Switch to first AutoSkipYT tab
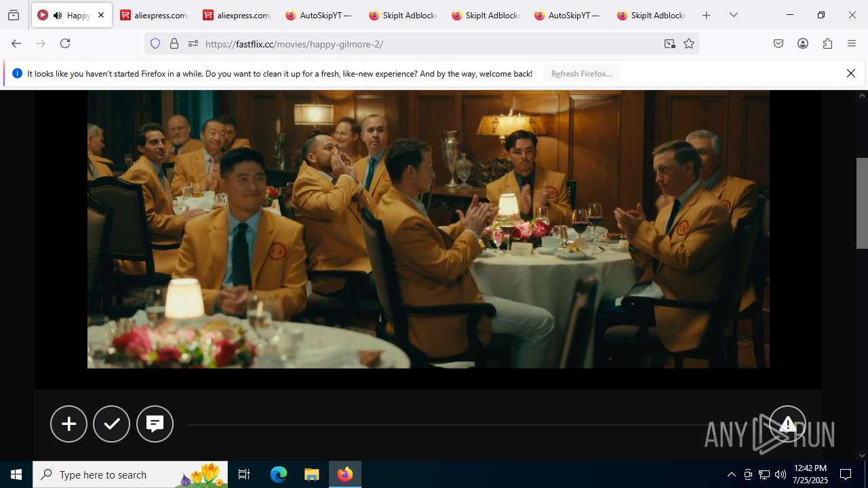868x488 pixels. click(319, 15)
